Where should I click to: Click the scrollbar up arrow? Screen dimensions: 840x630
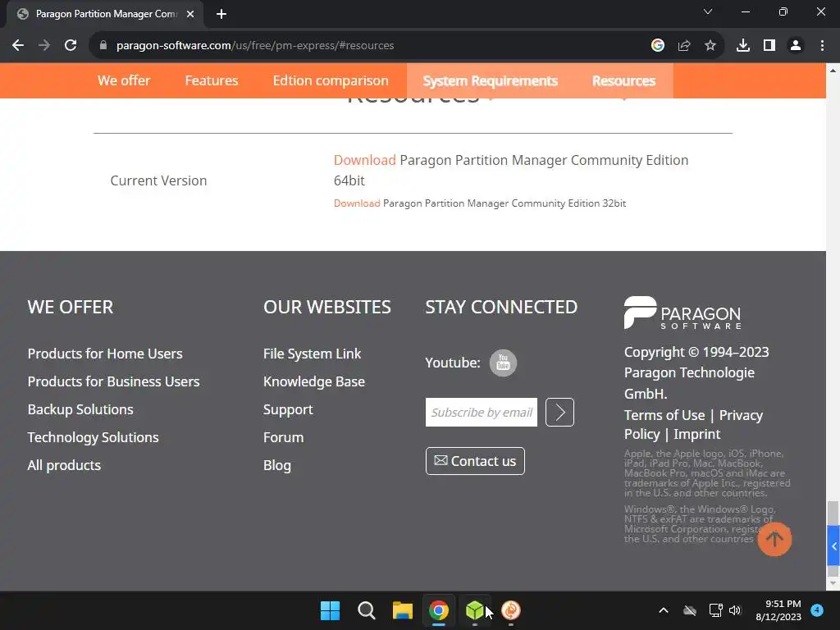point(833,70)
